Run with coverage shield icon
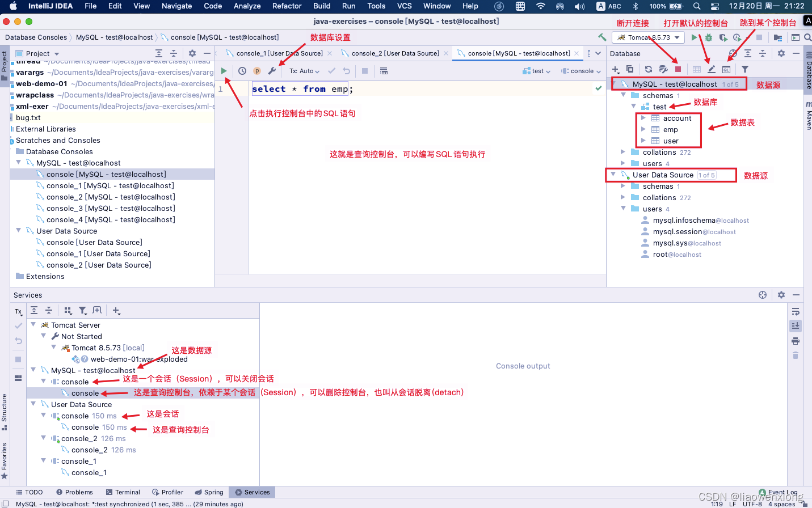 coord(723,37)
